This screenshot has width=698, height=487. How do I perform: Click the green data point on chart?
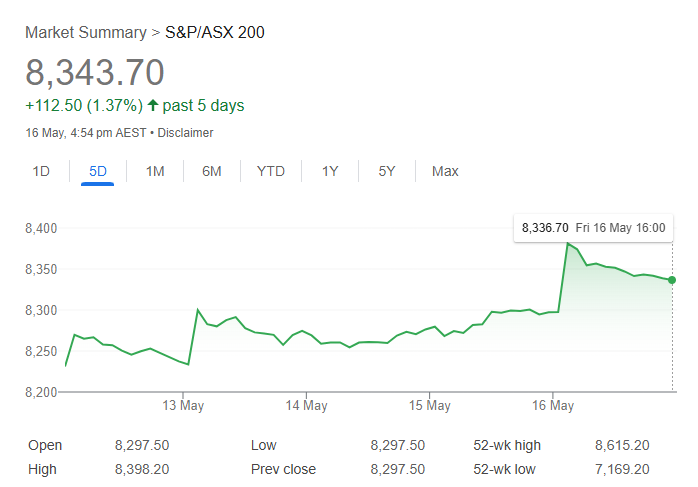pyautogui.click(x=672, y=280)
